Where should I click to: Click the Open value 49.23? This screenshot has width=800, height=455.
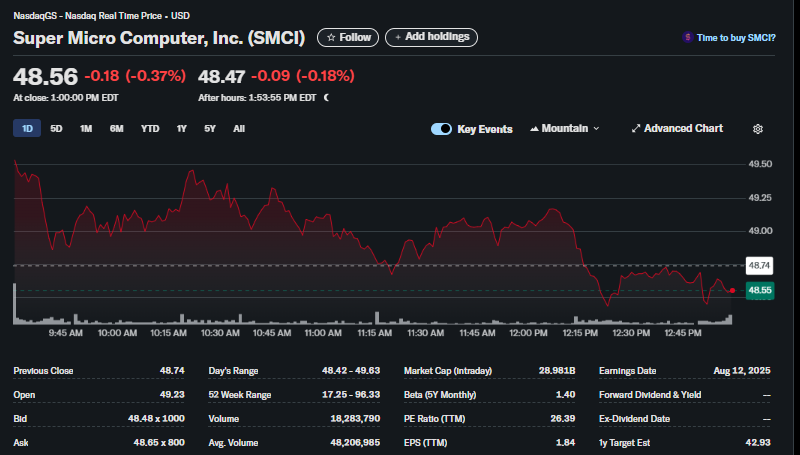click(172, 395)
